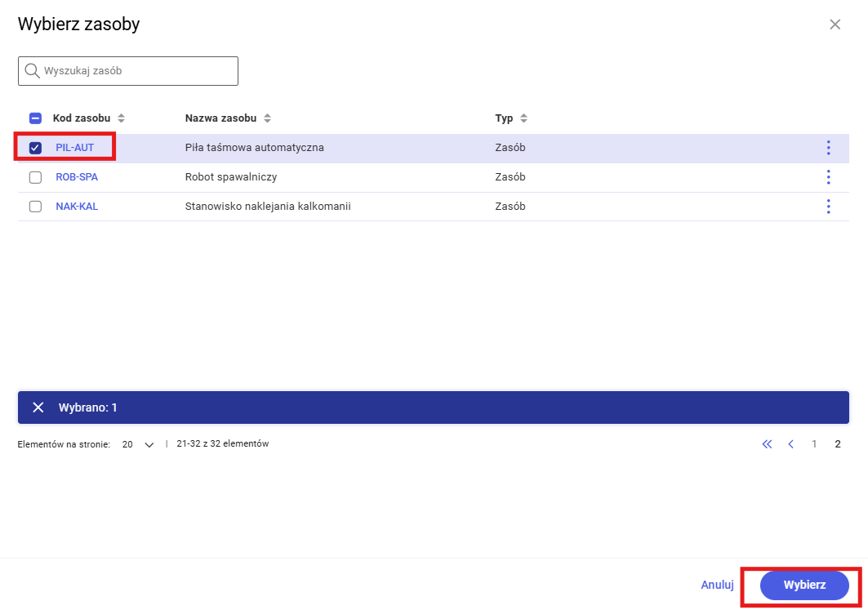The image size is (868, 610).
Task: Select page 2 in pagination
Action: coord(838,444)
